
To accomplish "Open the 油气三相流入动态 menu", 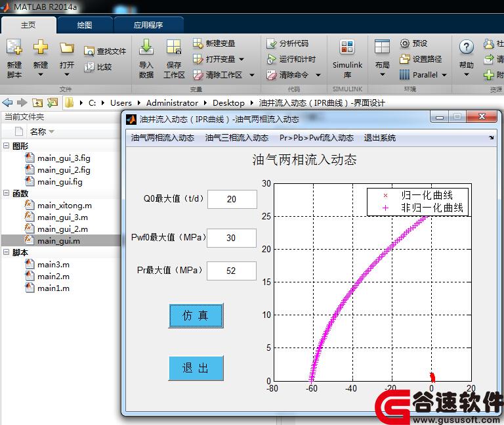I will click(x=237, y=138).
